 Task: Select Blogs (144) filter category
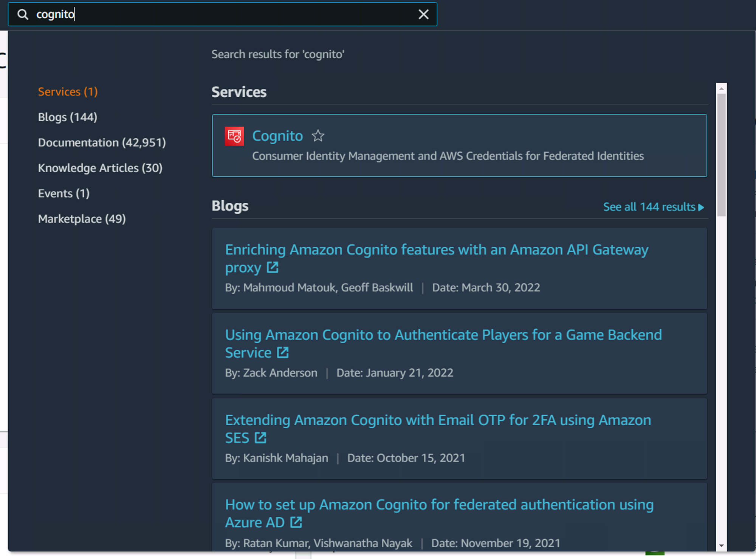pyautogui.click(x=68, y=117)
